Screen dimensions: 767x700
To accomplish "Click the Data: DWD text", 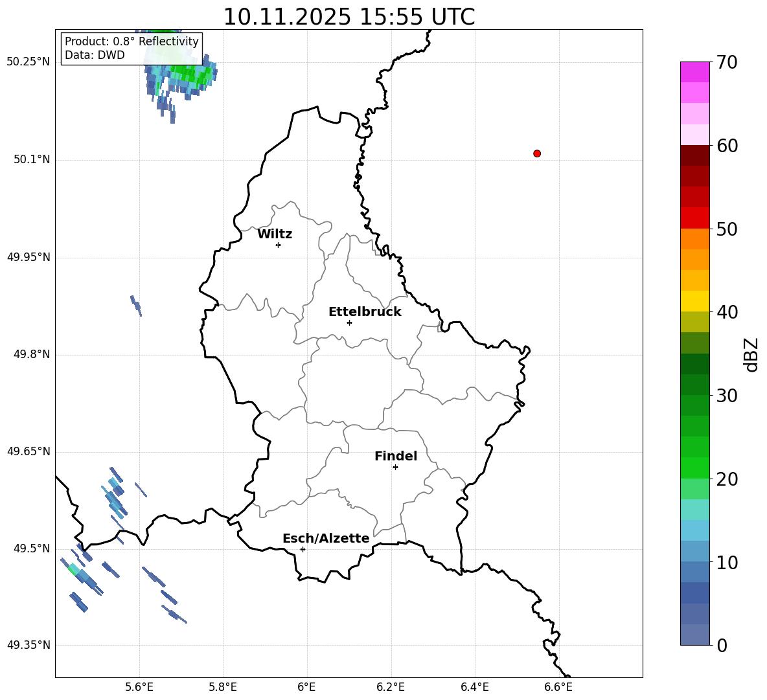I will tap(95, 55).
